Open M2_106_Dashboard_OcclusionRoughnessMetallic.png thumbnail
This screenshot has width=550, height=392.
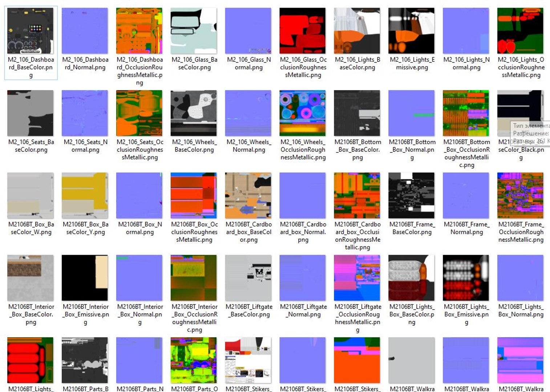click(139, 31)
